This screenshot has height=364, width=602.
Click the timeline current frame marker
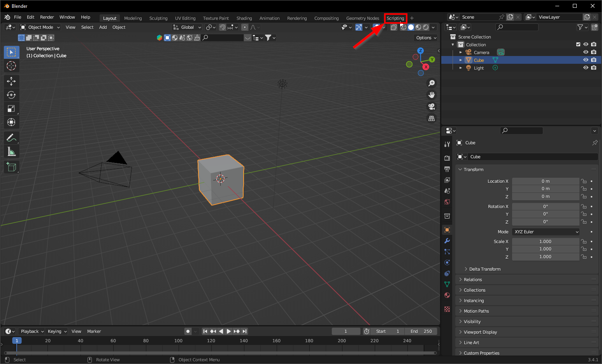(x=17, y=341)
